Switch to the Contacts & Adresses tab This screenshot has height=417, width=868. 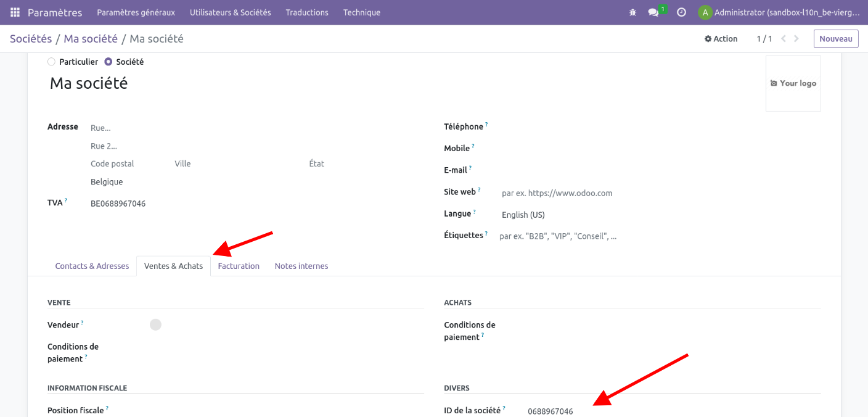[92, 266]
